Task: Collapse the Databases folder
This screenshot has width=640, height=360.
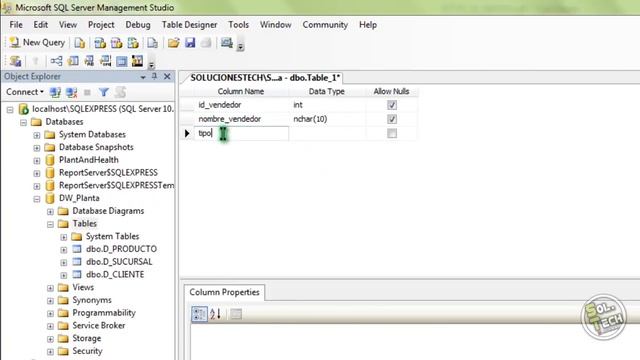Action: click(23, 122)
